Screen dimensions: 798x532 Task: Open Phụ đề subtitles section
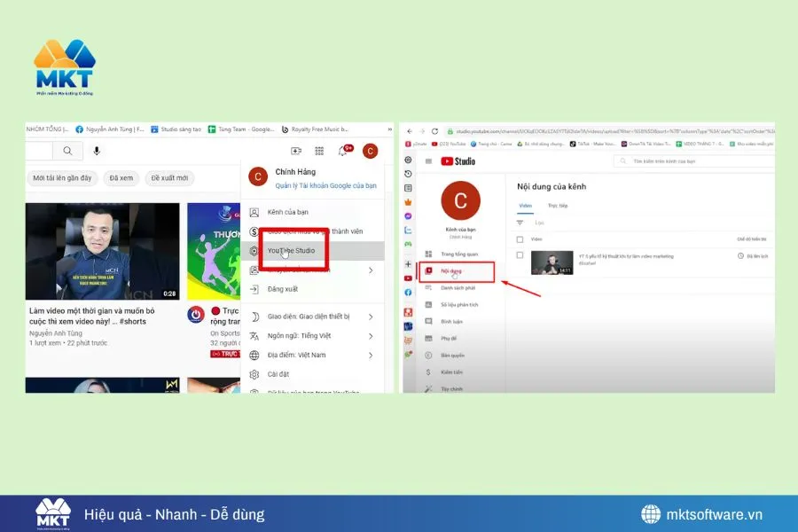pyautogui.click(x=450, y=338)
